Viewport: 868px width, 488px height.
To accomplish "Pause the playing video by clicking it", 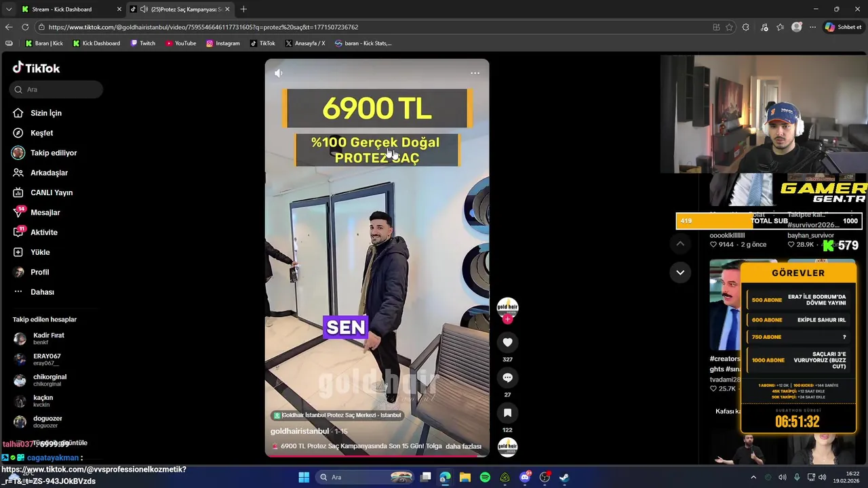I will [x=376, y=258].
